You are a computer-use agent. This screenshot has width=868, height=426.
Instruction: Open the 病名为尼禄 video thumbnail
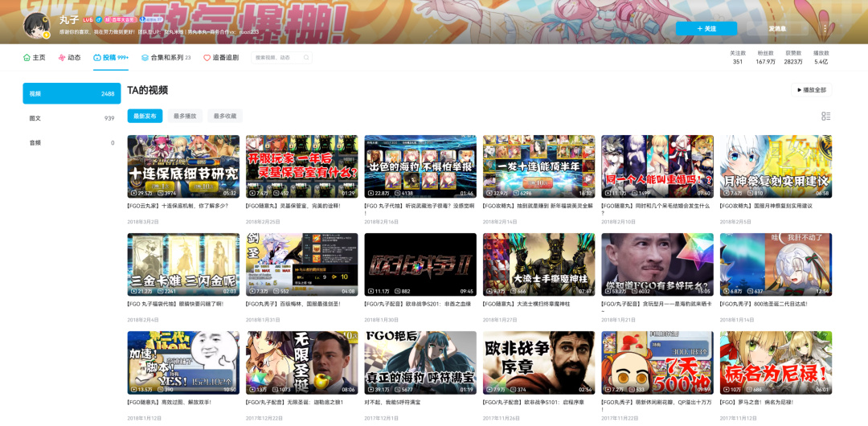(776, 363)
